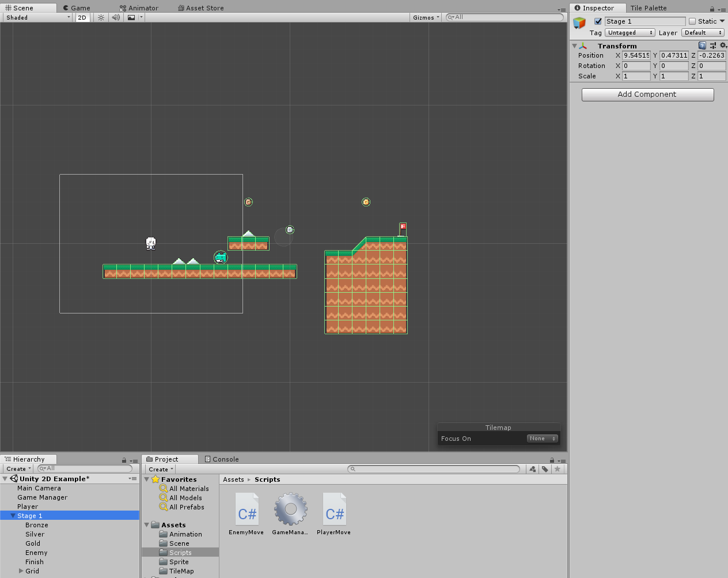Image resolution: width=728 pixels, height=578 pixels.
Task: Collapse Unity 2D Example scene
Action: (5, 479)
